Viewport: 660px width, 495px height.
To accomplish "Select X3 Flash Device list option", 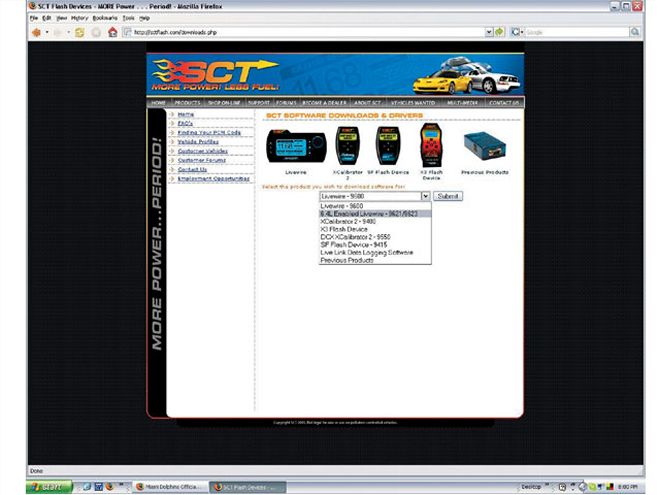I will click(375, 229).
